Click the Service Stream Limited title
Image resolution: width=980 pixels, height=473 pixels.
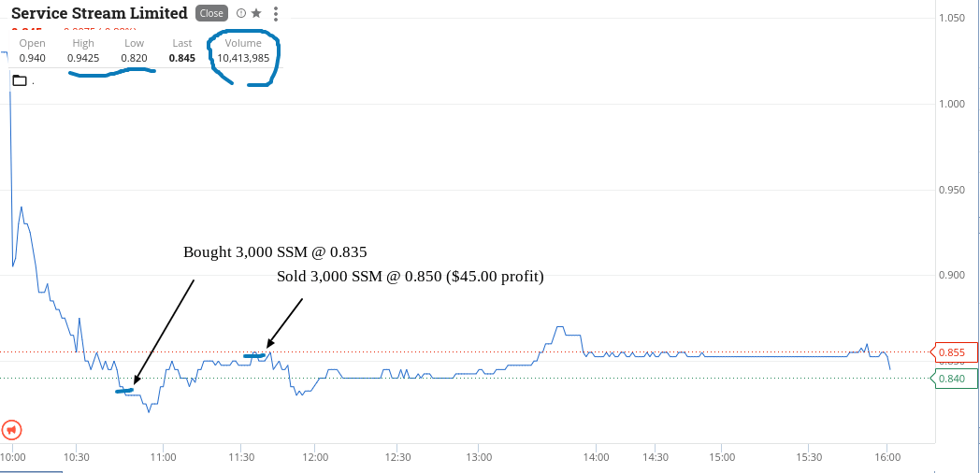click(99, 13)
